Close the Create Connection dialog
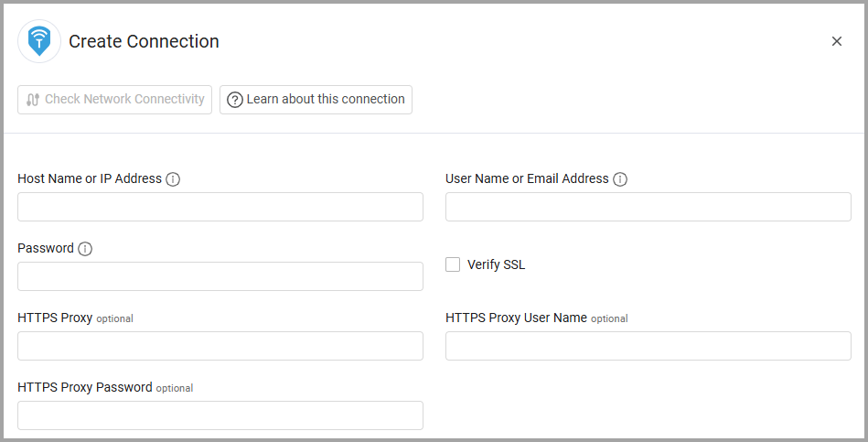This screenshot has width=868, height=442. pos(836,41)
